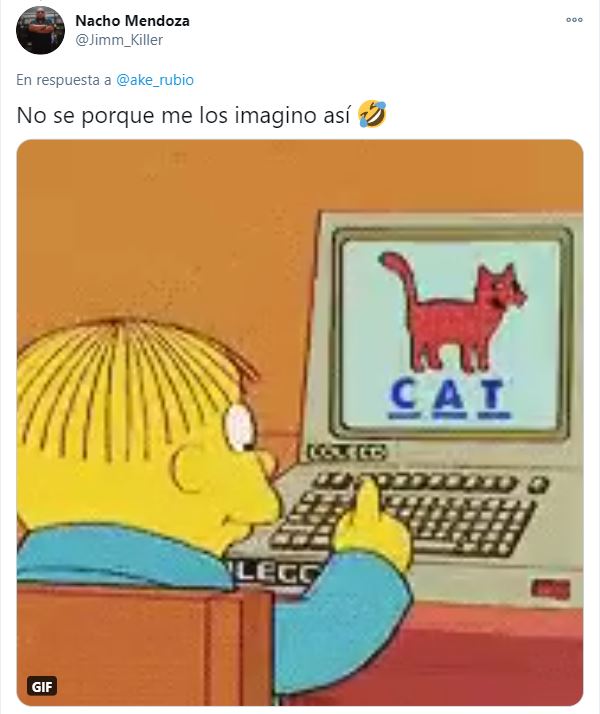Open Nacho Mendoza's profile avatar
This screenshot has height=714, width=600.
click(40, 30)
